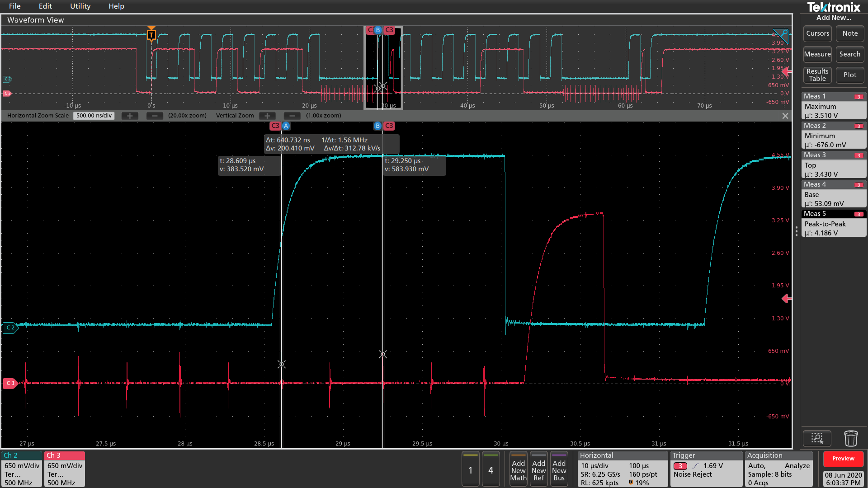868x488 pixels.
Task: Open Meas 1 Maximum badge
Action: coord(834,106)
